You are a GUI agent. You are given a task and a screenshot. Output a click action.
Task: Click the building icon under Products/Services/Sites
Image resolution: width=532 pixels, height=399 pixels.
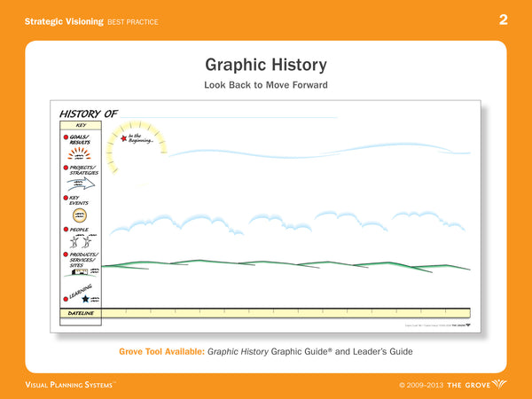pos(80,272)
